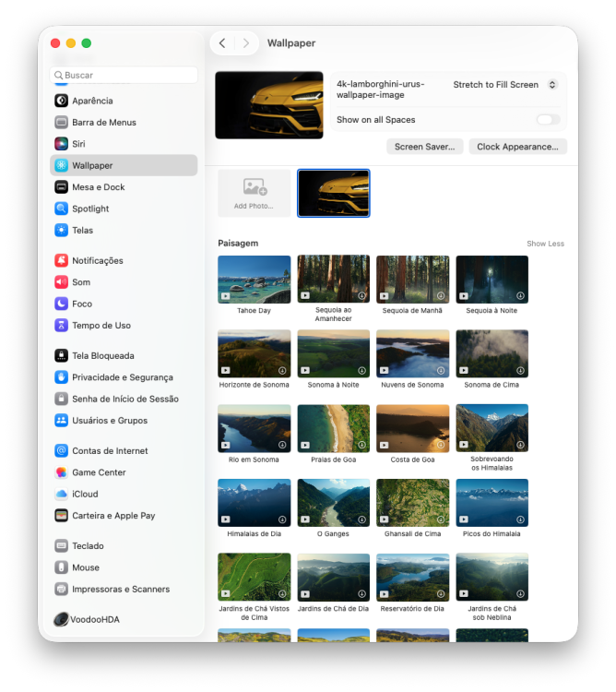Image resolution: width=616 pixels, height=692 pixels.
Task: Open the Notificações bell icon
Action: (x=61, y=260)
